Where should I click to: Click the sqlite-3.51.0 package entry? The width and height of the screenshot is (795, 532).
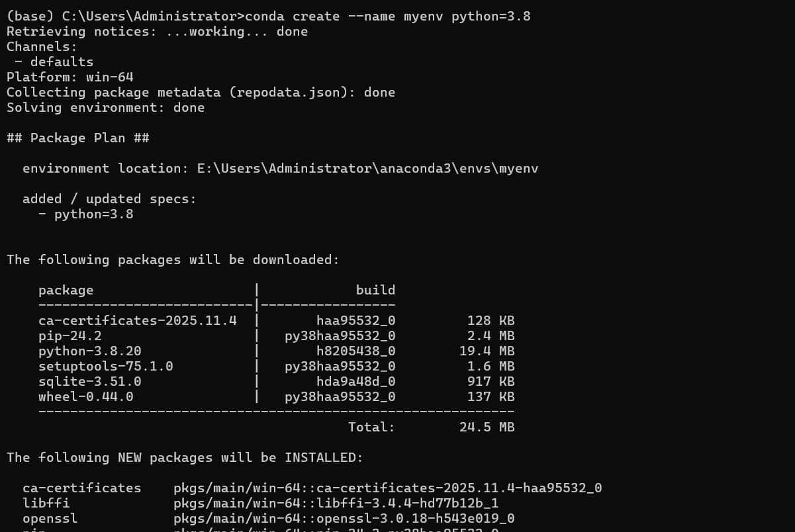click(89, 381)
